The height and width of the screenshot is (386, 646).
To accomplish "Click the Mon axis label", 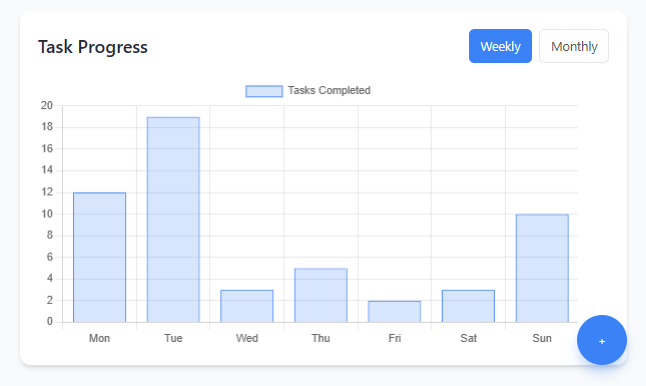I will [99, 338].
